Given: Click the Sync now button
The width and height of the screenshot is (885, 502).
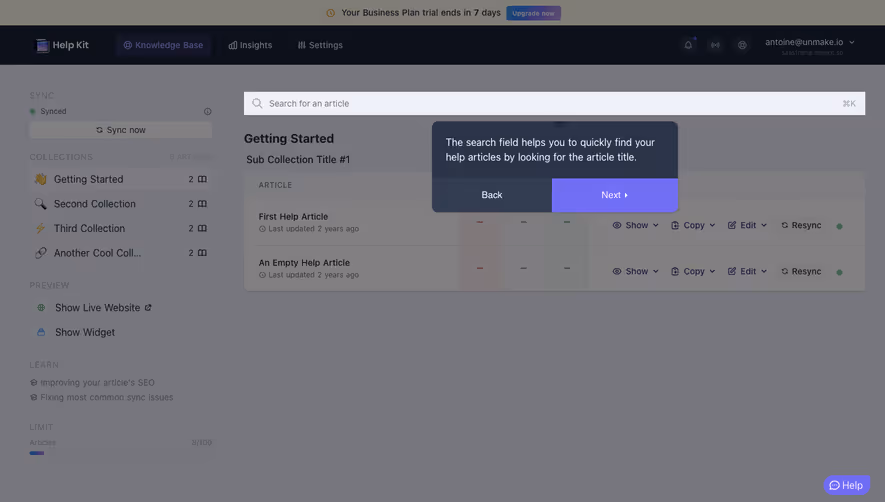Looking at the screenshot, I should pyautogui.click(x=121, y=130).
